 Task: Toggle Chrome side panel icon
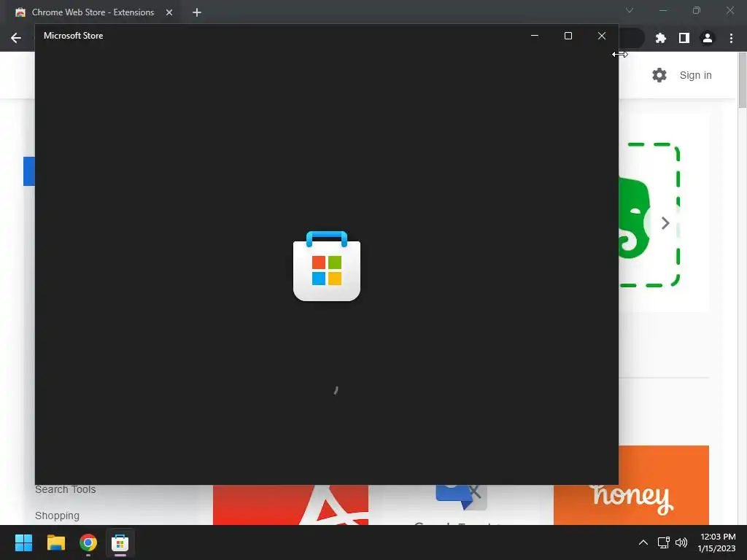tap(684, 38)
